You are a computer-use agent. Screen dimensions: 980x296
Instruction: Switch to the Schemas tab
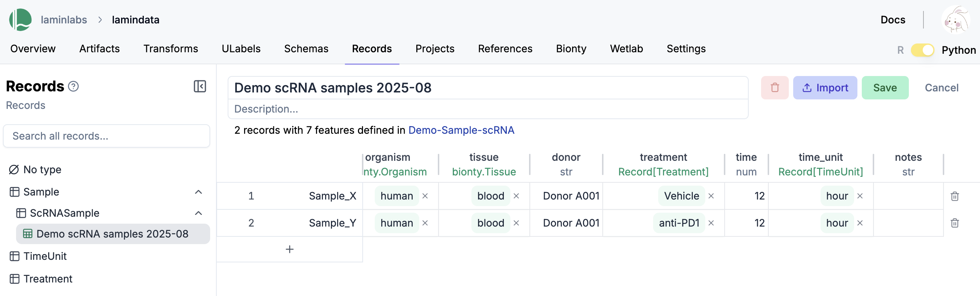coord(306,49)
